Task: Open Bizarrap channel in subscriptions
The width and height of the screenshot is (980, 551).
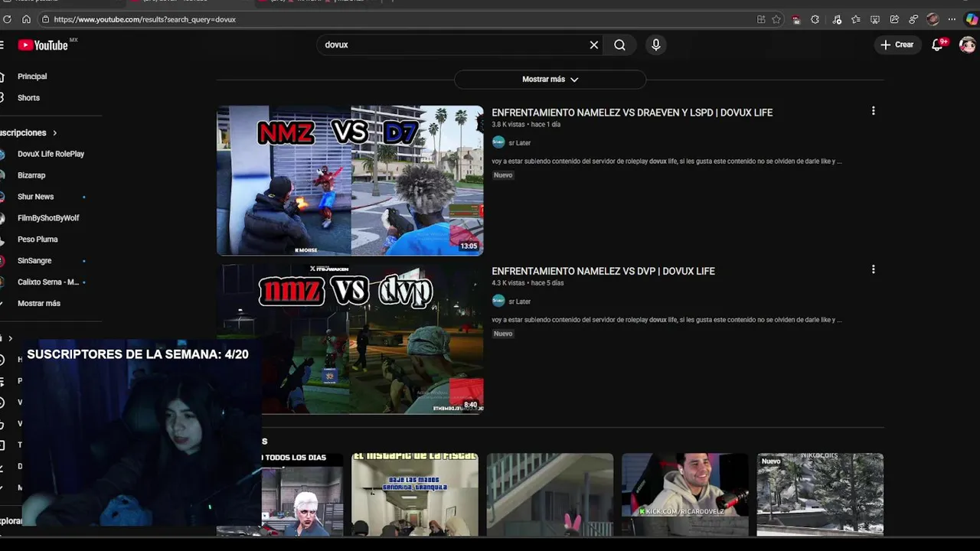Action: click(x=31, y=175)
